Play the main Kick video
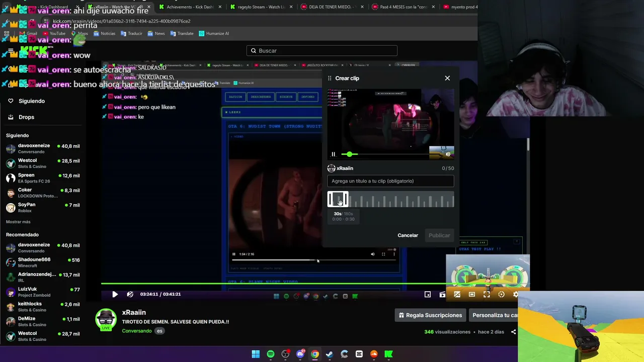 [115, 294]
